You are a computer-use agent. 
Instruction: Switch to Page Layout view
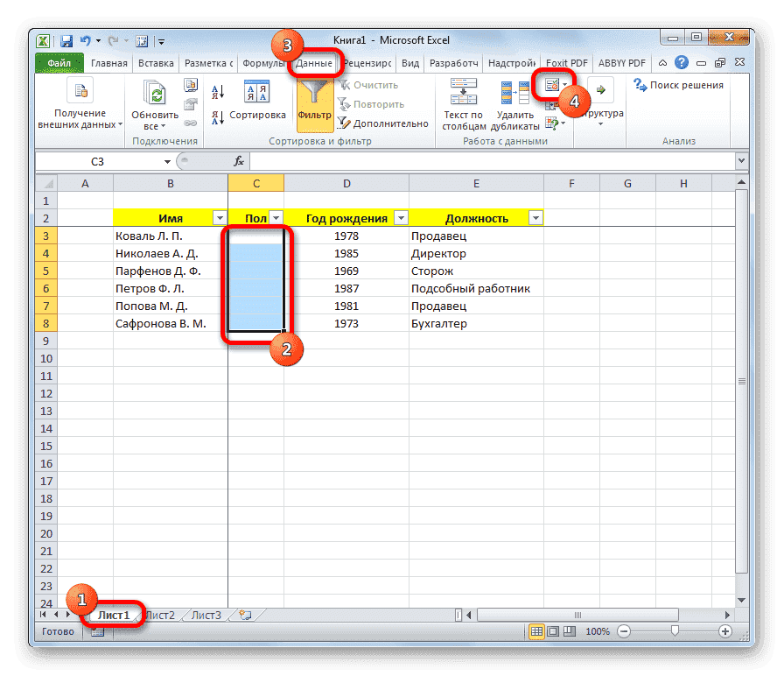click(x=554, y=630)
